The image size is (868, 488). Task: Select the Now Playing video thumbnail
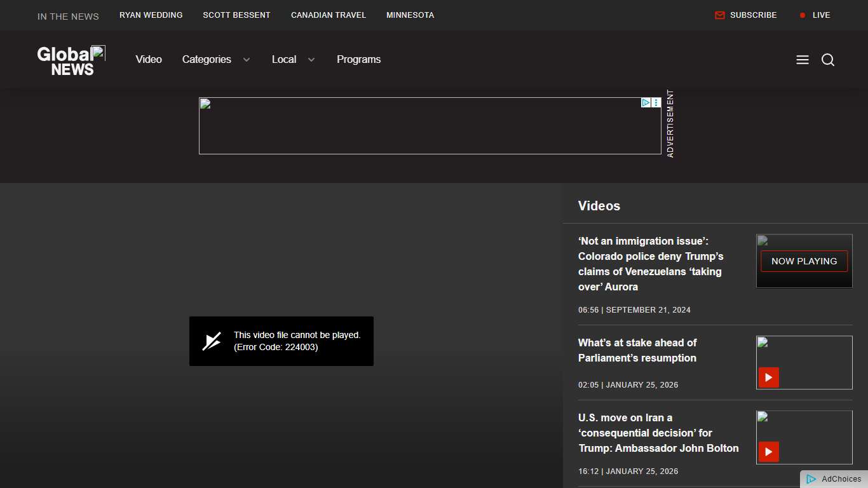tap(804, 261)
